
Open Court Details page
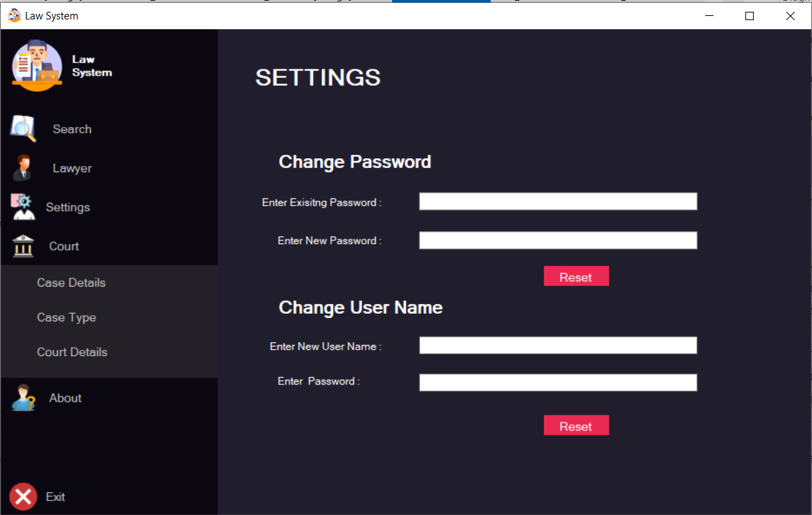pyautogui.click(x=72, y=352)
